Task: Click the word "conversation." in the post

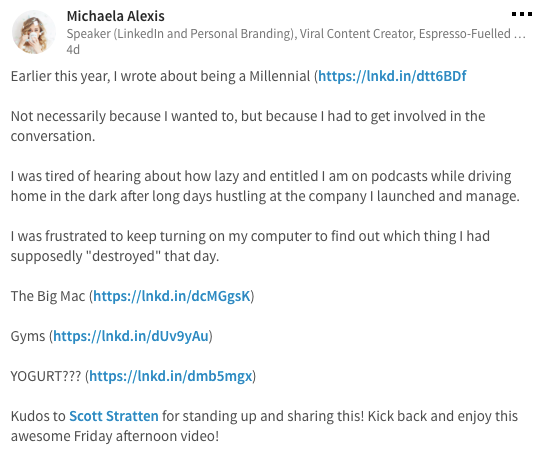Action: pos(53,136)
